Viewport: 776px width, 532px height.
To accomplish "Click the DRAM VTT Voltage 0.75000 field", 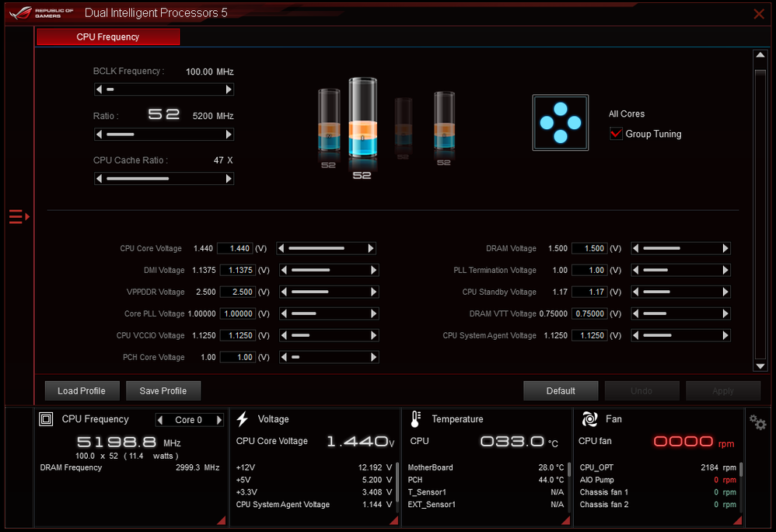I will [589, 313].
